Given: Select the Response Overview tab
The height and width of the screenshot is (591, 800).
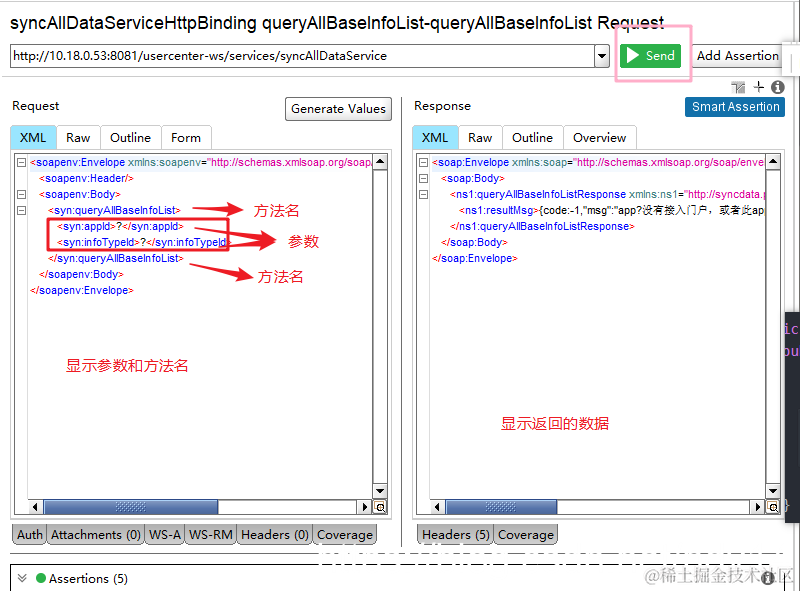Looking at the screenshot, I should 599,138.
